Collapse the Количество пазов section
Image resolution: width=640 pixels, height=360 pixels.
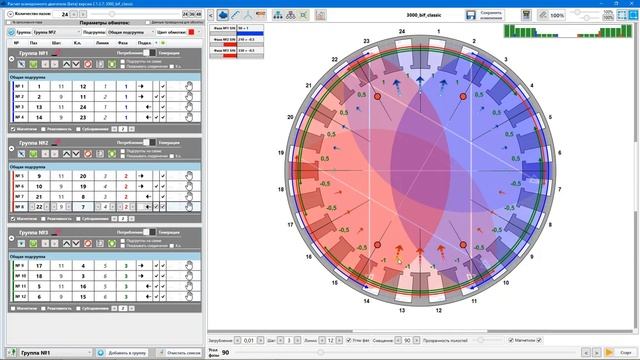(11, 14)
